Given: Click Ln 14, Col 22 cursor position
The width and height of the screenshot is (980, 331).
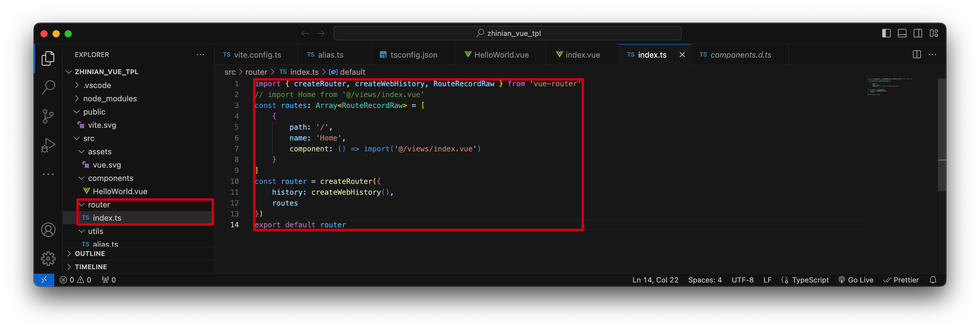Looking at the screenshot, I should [x=655, y=280].
